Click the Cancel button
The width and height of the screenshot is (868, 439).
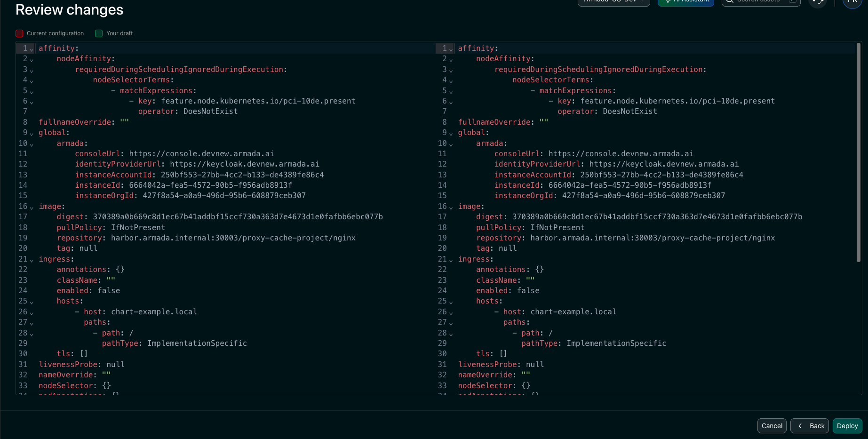tap(772, 426)
